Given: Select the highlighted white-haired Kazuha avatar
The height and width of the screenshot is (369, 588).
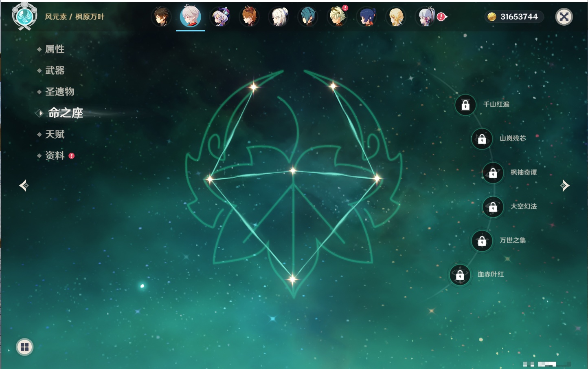Looking at the screenshot, I should pos(191,16).
